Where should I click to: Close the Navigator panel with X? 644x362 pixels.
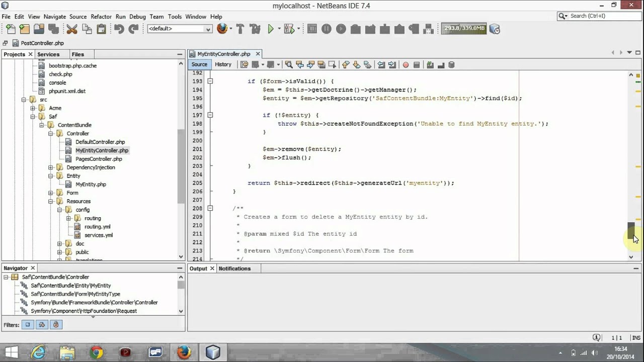tap(33, 268)
